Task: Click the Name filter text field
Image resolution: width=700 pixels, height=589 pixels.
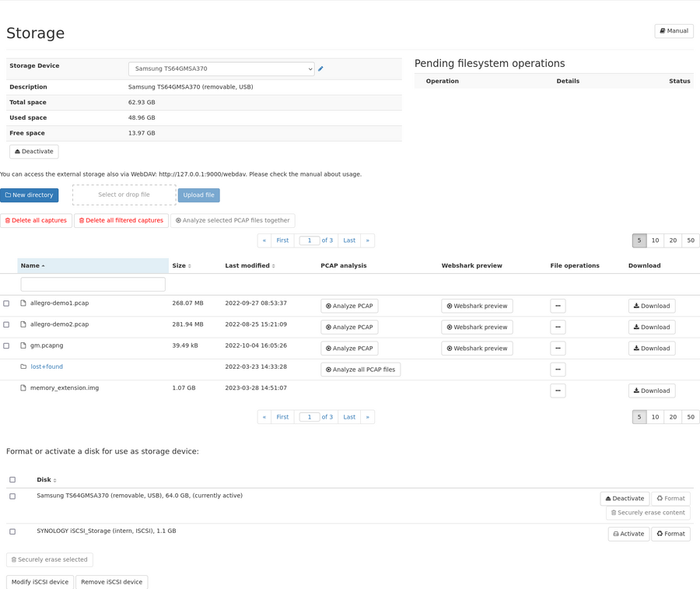Action: [93, 285]
